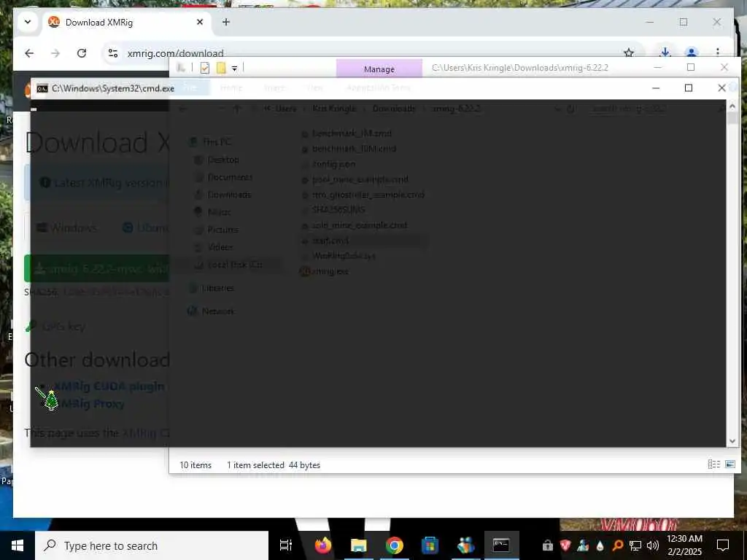Open network status from the tray
Screen dimensions: 747x560
click(635, 545)
